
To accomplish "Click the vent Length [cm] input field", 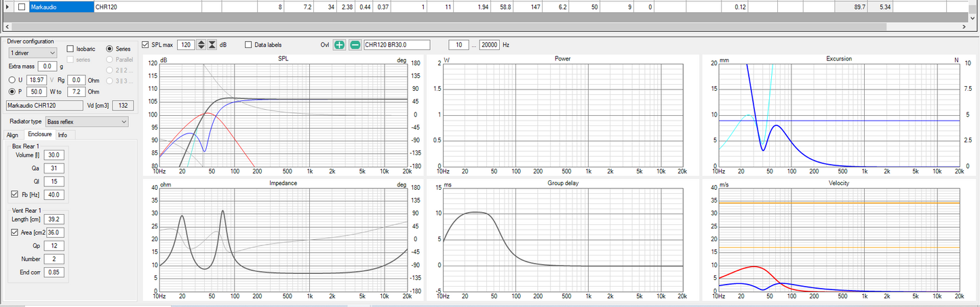I will coord(54,218).
